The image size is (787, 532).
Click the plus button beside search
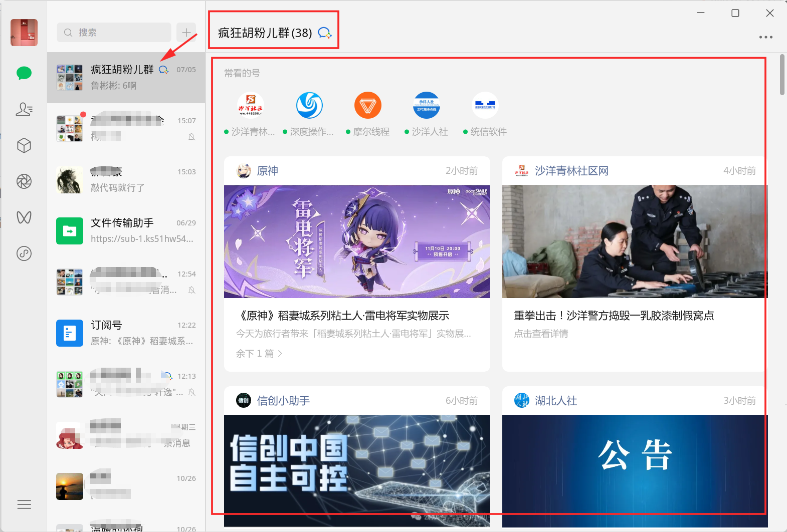click(x=186, y=33)
